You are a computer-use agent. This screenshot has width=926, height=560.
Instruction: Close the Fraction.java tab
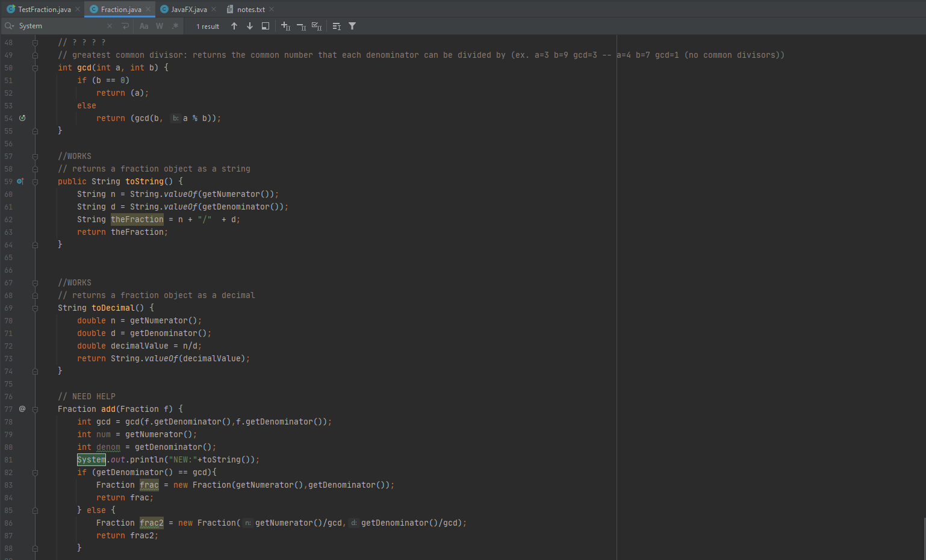click(x=148, y=9)
